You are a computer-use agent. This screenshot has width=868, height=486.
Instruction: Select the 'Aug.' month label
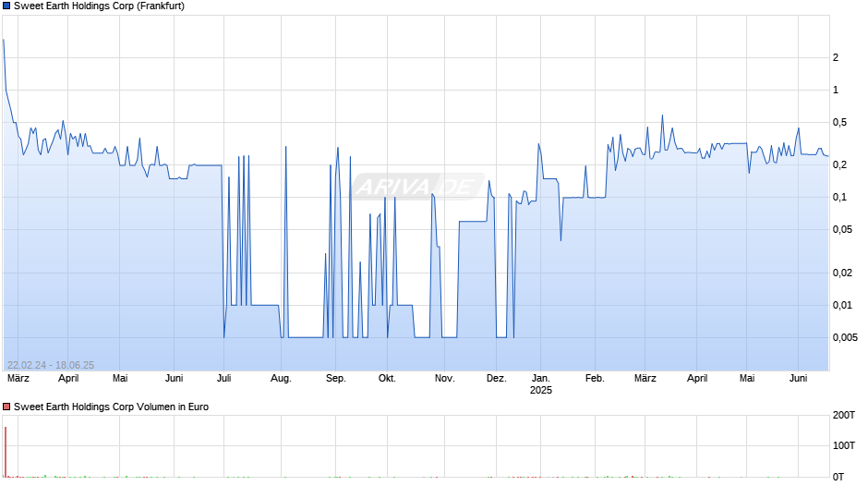(x=281, y=379)
